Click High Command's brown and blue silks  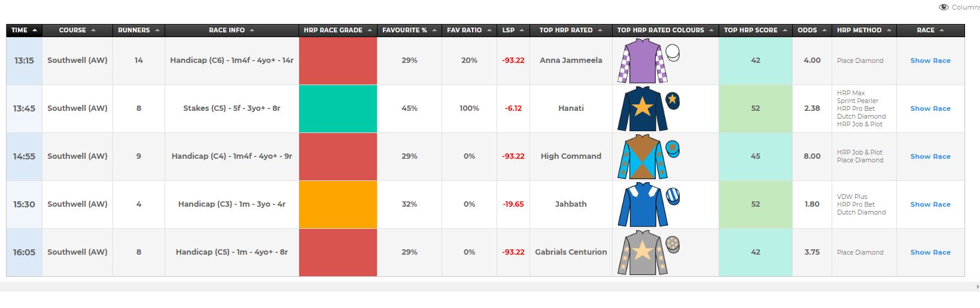642,157
